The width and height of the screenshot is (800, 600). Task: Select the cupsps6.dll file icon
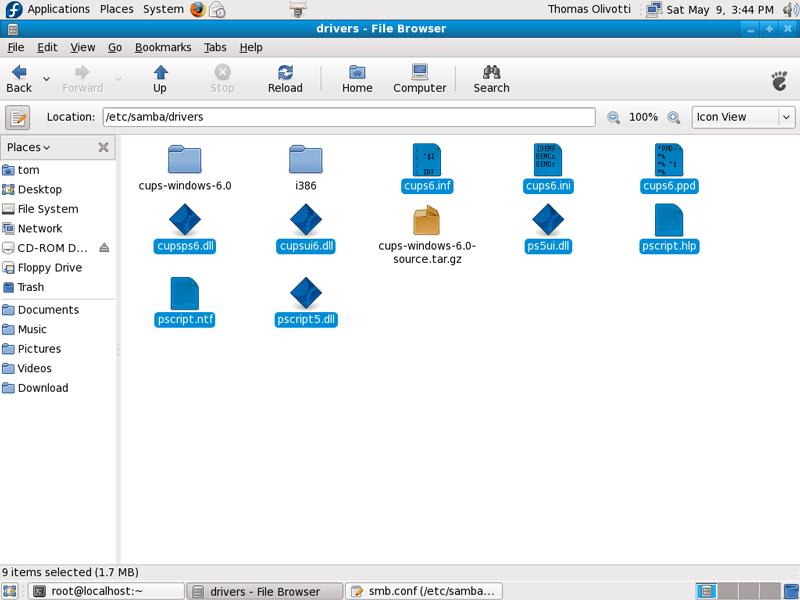point(185,220)
